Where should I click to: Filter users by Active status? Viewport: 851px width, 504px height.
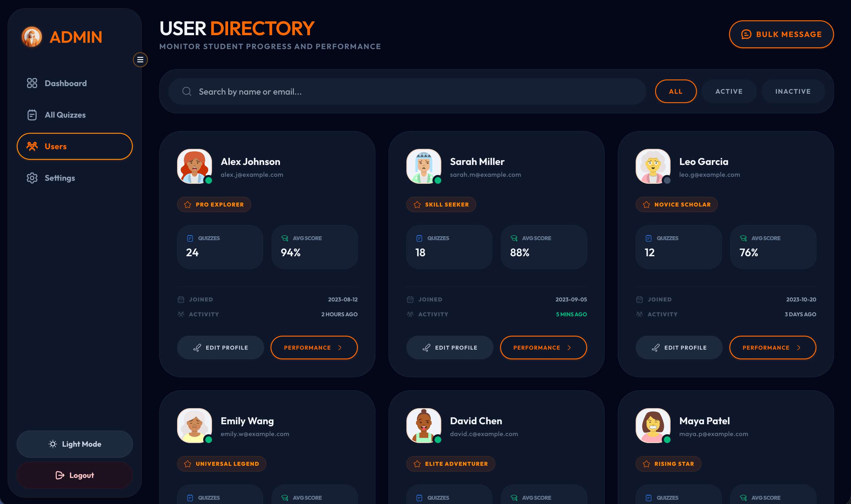pyautogui.click(x=729, y=91)
